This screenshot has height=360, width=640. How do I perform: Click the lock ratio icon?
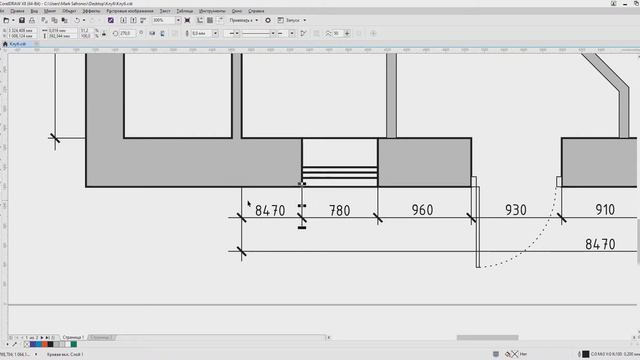coord(104,33)
